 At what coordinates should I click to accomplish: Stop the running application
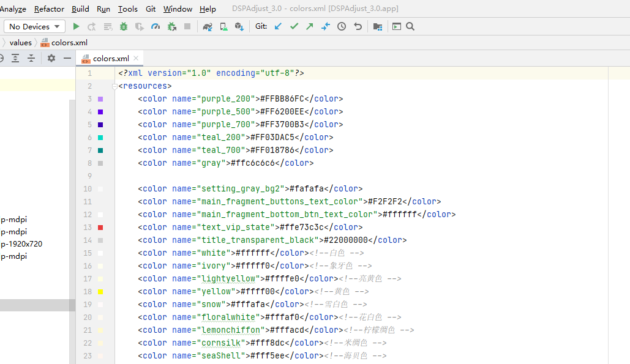coord(186,26)
